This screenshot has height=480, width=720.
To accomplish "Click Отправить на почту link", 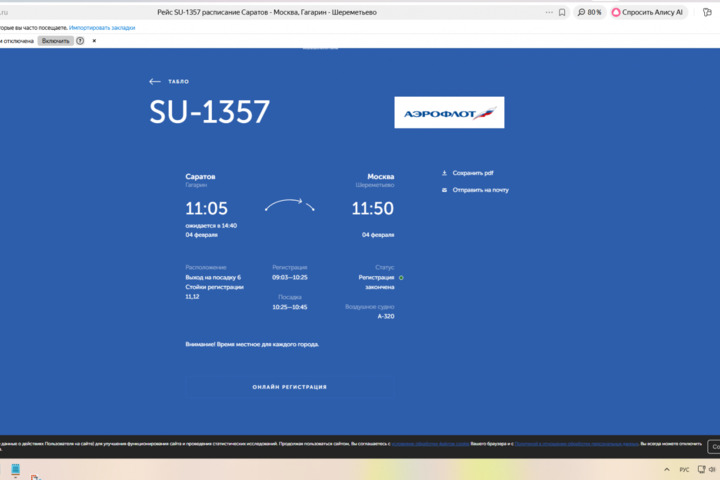I will 480,189.
